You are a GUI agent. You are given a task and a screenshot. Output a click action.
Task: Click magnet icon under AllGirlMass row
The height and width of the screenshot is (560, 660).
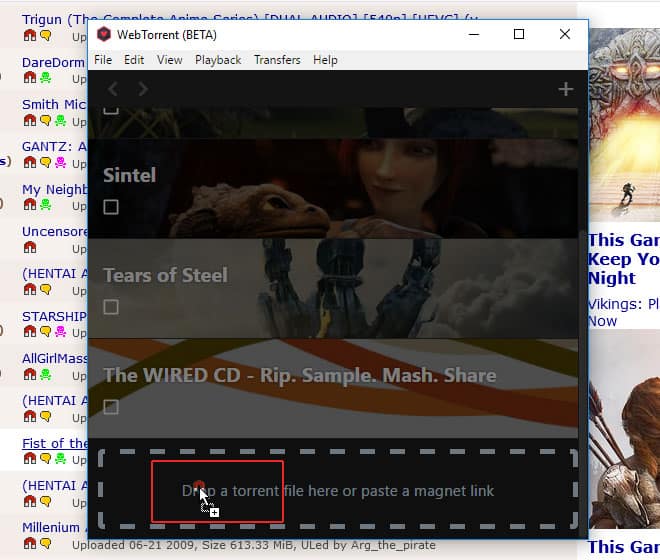(30, 374)
